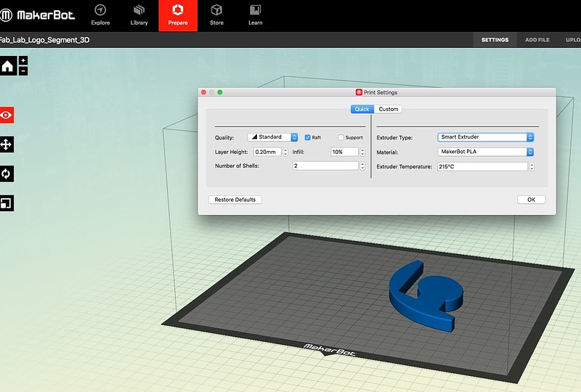Switch to the Quick tab
The image size is (581, 392).
362,109
